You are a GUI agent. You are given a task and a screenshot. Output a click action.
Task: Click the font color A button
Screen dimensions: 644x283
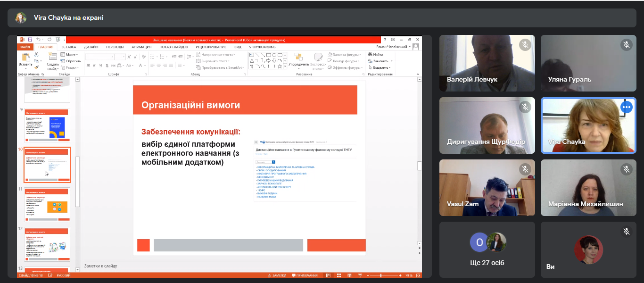[x=140, y=66]
